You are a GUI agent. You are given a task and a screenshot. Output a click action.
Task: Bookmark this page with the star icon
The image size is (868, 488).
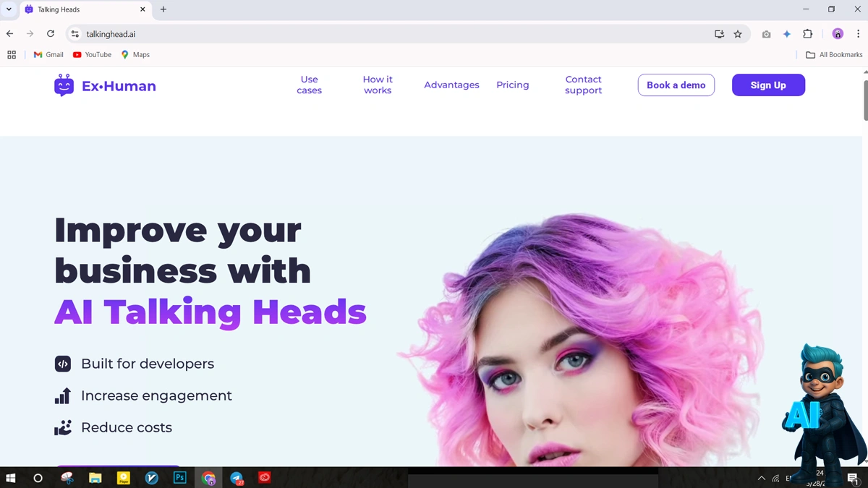tap(738, 34)
